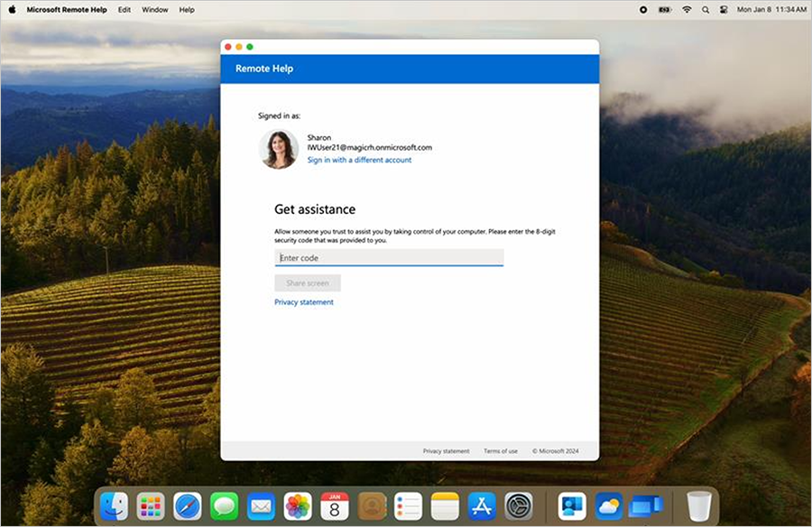The image size is (812, 527).
Task: Close the Remote Help window
Action: pyautogui.click(x=228, y=47)
